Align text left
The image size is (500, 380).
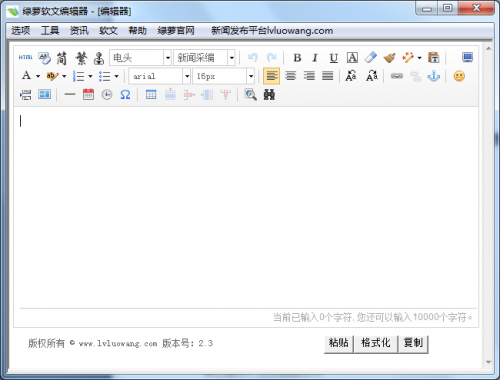click(x=272, y=76)
